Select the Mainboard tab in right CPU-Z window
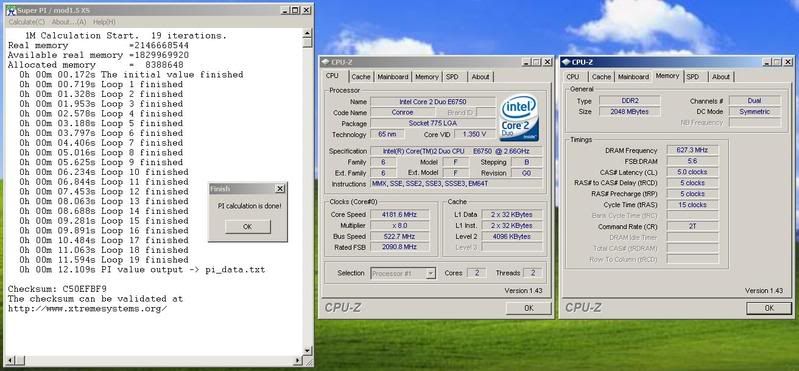 (x=633, y=77)
